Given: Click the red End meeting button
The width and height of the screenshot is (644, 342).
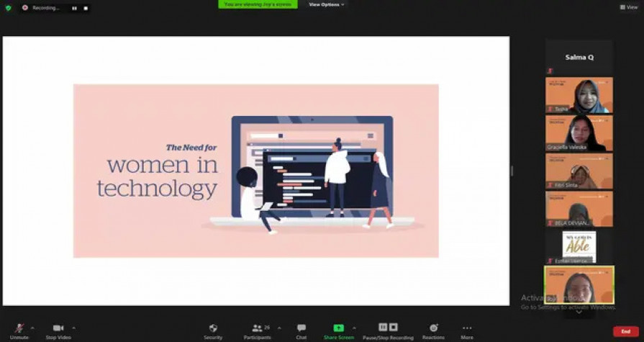Looking at the screenshot, I should 625,331.
